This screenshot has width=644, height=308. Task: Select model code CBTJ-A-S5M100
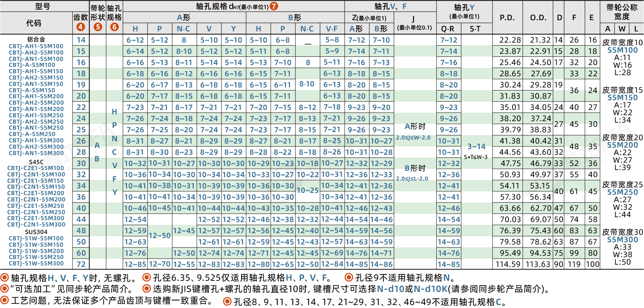32,65
